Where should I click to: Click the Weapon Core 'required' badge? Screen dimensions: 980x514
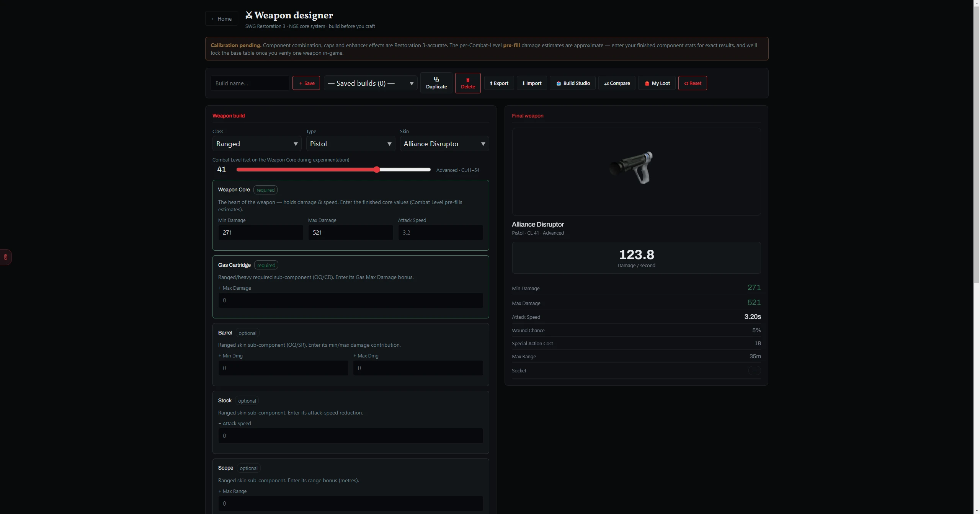point(265,190)
